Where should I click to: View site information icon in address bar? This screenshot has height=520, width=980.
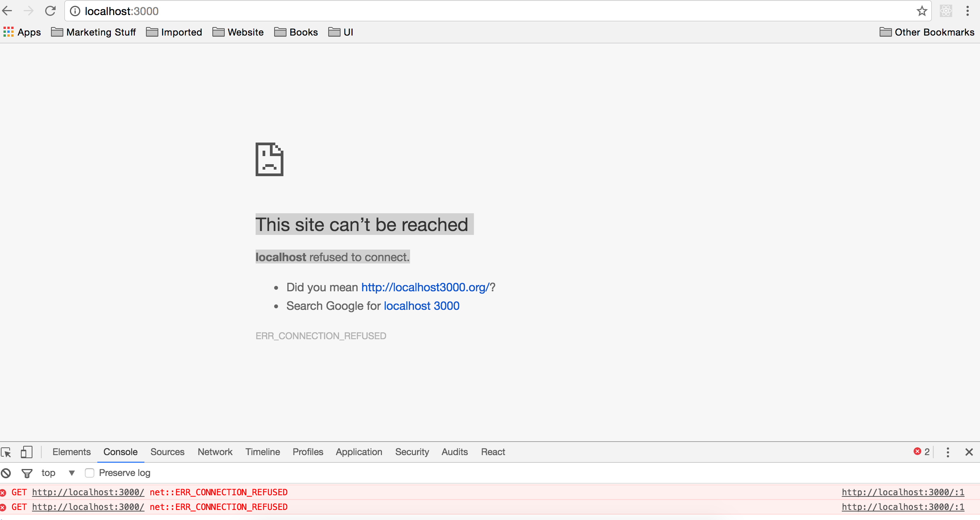point(75,11)
